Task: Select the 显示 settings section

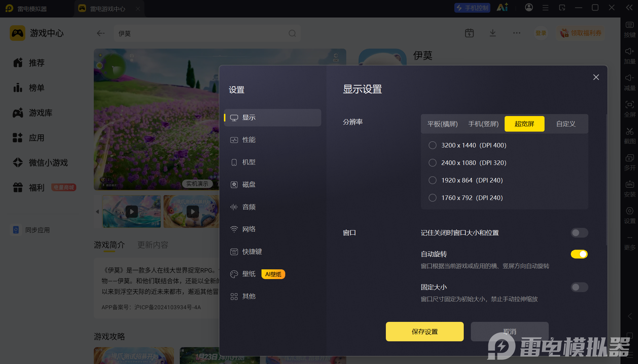Action: click(272, 118)
